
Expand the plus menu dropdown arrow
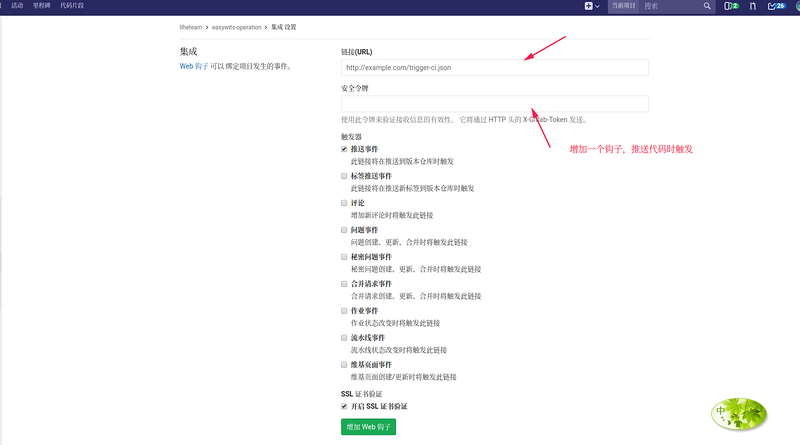pos(597,6)
